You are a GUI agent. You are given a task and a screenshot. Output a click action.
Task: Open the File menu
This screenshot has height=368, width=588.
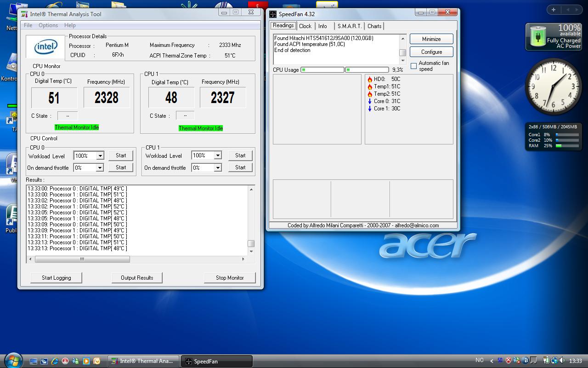pos(28,25)
